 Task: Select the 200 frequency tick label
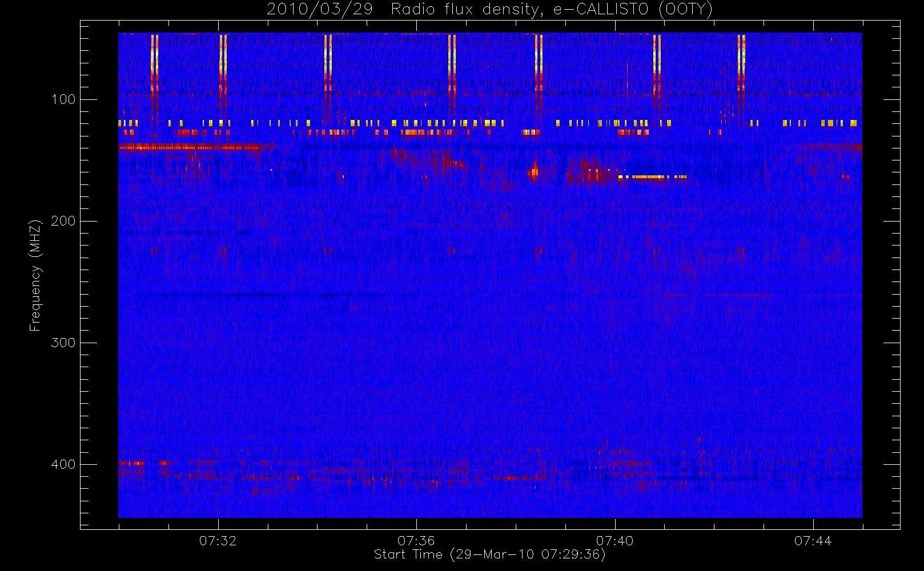click(63, 222)
